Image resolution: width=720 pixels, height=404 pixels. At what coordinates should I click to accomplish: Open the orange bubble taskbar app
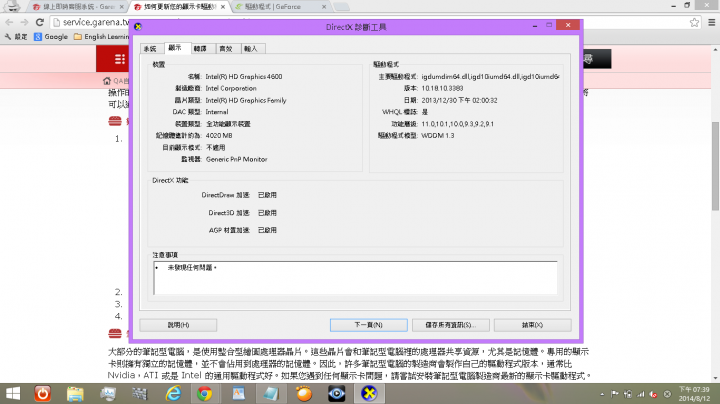(x=304, y=393)
